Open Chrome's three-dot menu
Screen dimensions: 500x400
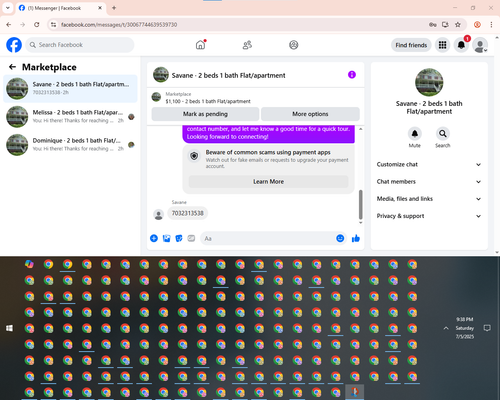[x=491, y=25]
